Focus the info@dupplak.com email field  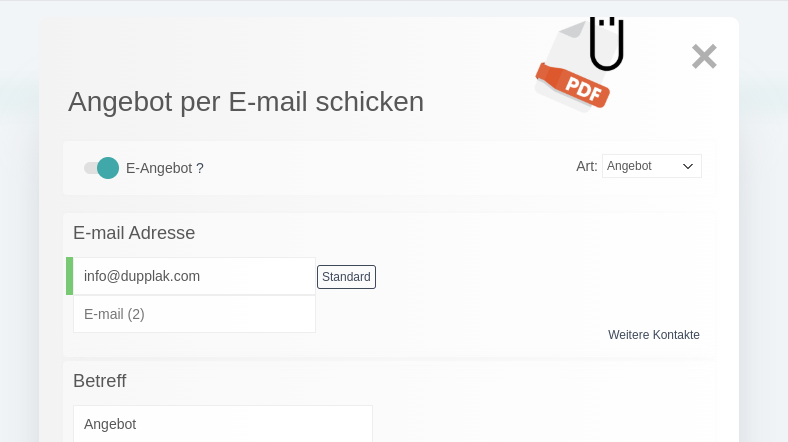195,276
